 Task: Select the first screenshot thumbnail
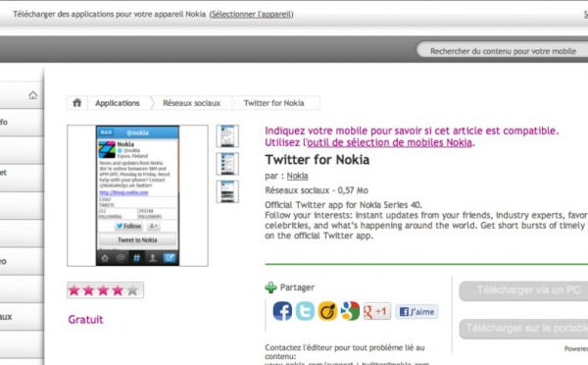227,136
